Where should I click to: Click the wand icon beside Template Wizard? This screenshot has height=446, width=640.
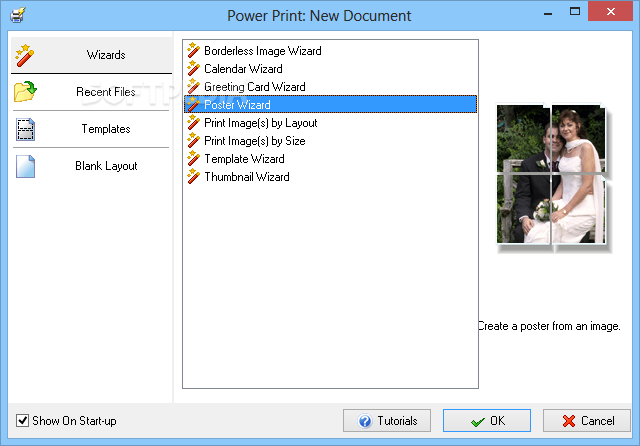pos(193,158)
